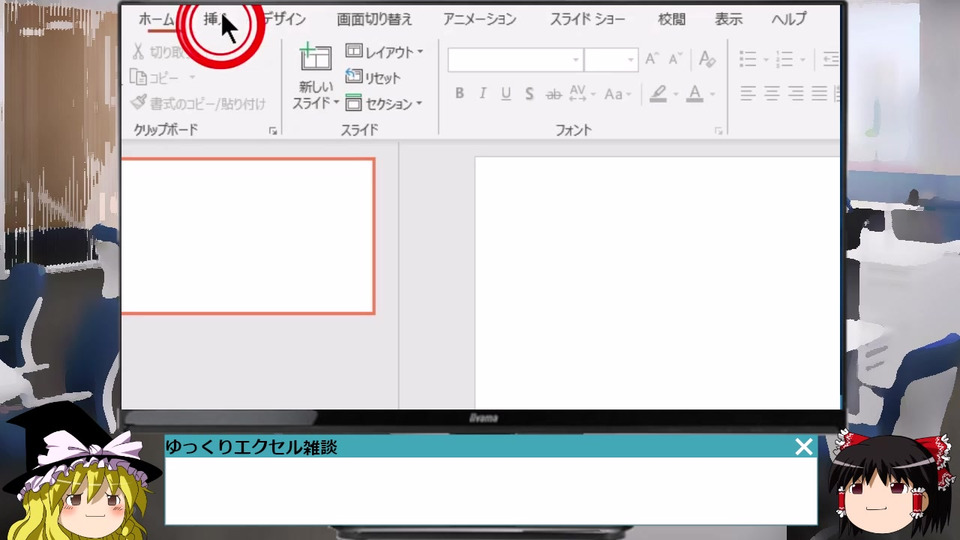Open the Slide Show tab
The image size is (960, 540).
pyautogui.click(x=587, y=20)
